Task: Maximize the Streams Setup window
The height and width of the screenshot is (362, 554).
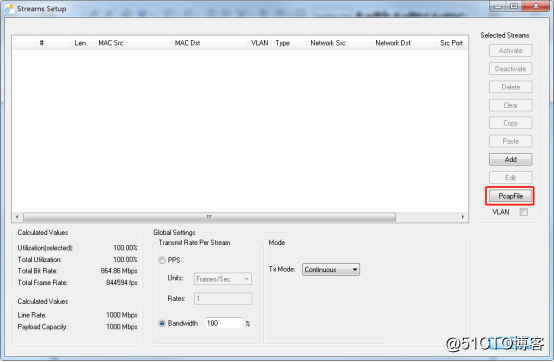Action: click(514, 6)
